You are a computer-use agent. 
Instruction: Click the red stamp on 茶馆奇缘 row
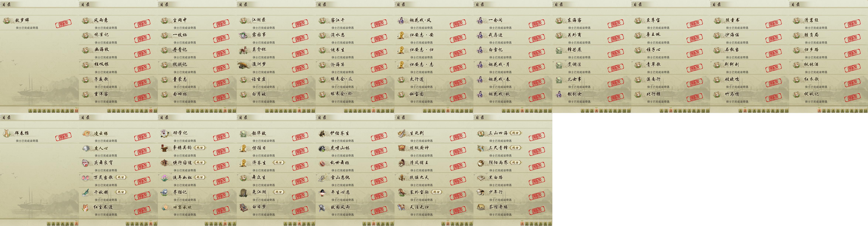pos(537,210)
